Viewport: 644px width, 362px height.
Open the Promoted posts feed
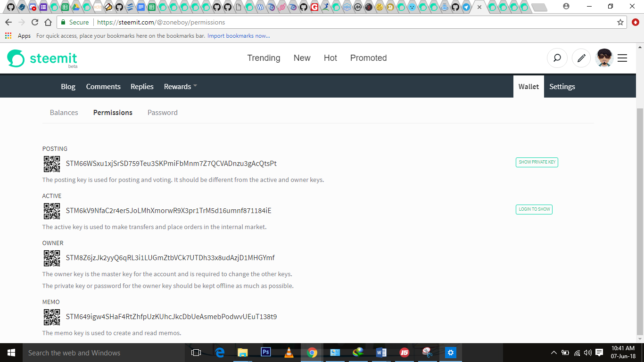click(369, 58)
